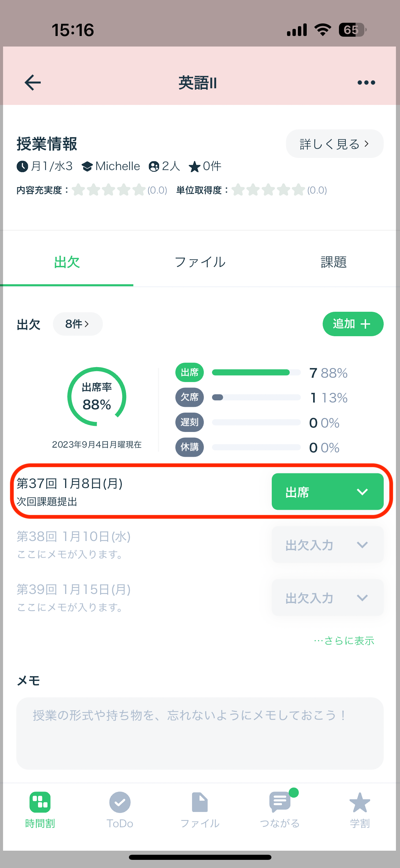Screen dimensions: 400x868
Task: Tap the 欠席 status badge
Action: (190, 397)
